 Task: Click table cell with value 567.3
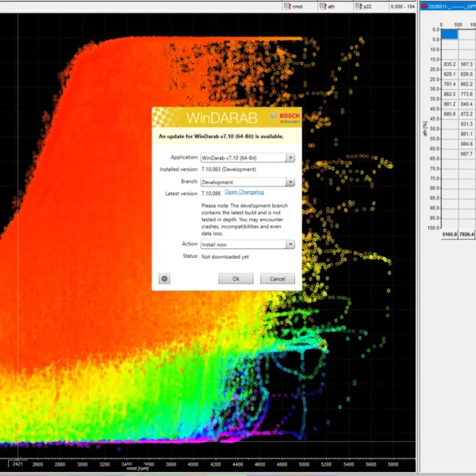tap(466, 64)
